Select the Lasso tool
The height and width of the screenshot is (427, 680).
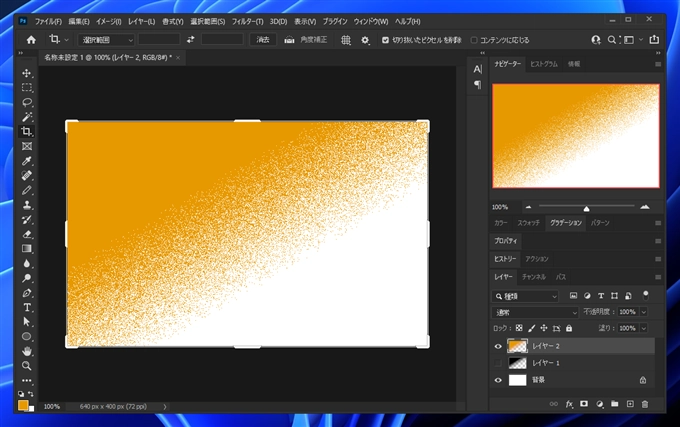pos(27,103)
